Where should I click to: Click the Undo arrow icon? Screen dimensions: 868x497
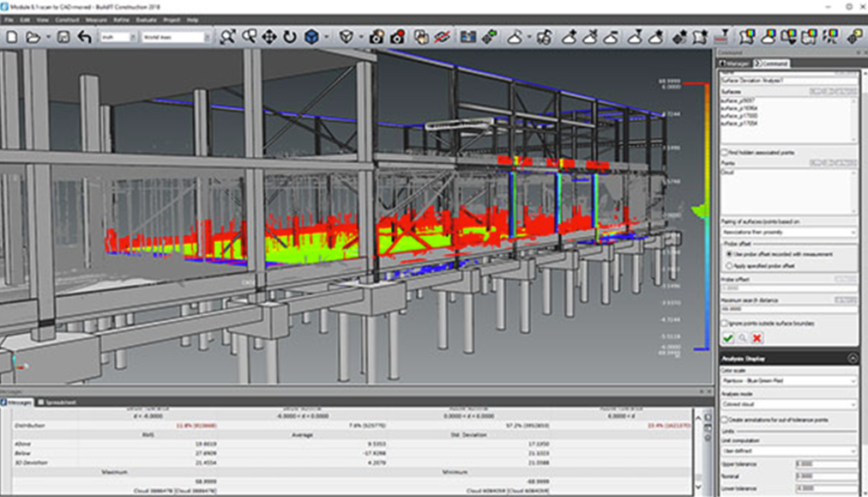pos(84,37)
